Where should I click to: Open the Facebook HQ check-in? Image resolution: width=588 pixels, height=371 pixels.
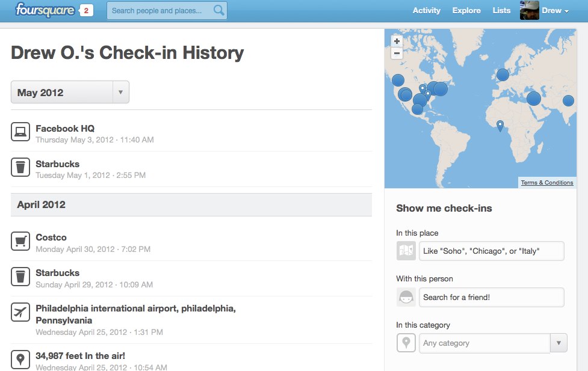(65, 129)
